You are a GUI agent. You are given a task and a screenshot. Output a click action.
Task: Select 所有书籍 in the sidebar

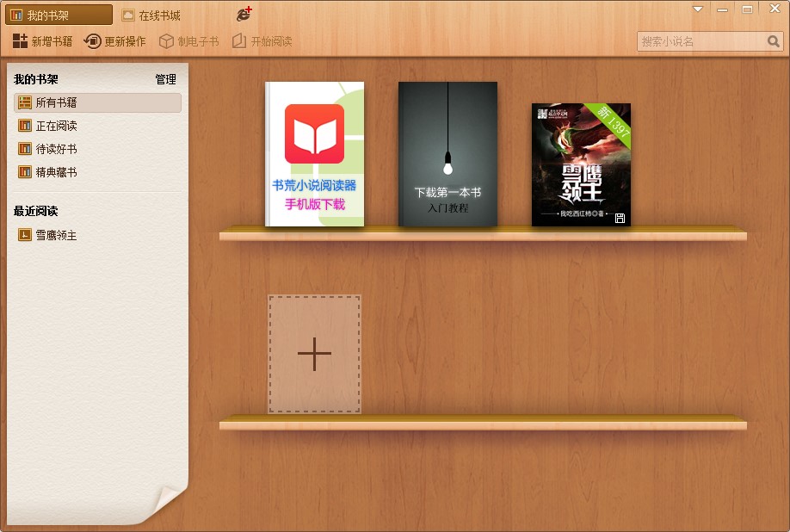97,102
